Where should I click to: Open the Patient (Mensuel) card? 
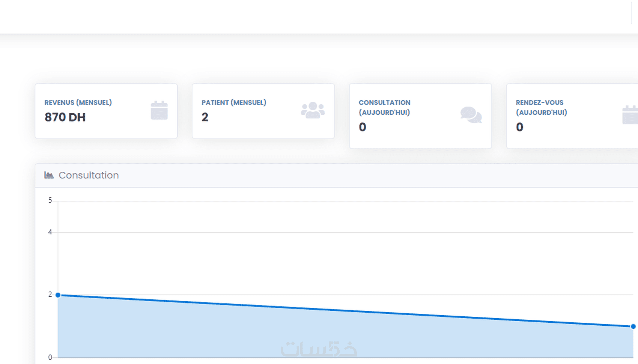click(x=263, y=111)
